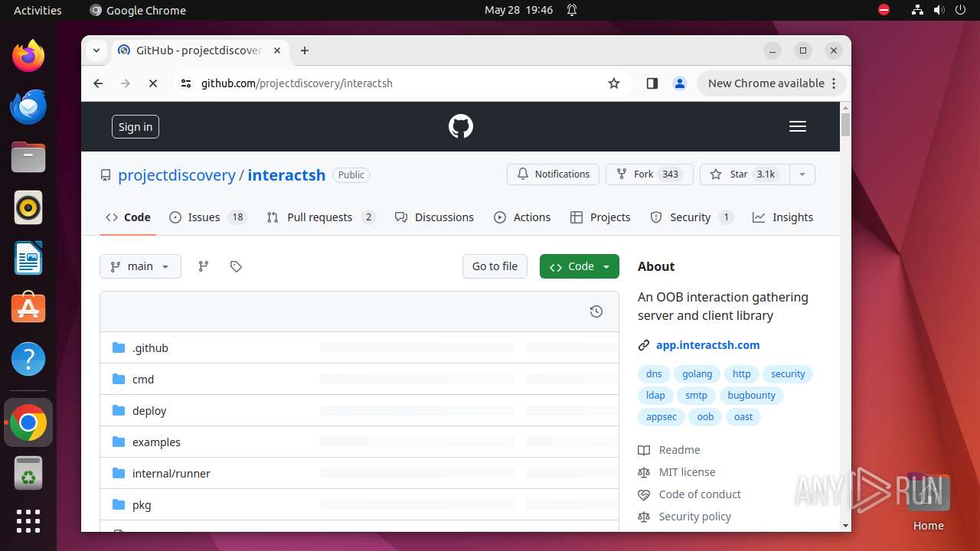Open the Pull requests tab

coord(321,217)
